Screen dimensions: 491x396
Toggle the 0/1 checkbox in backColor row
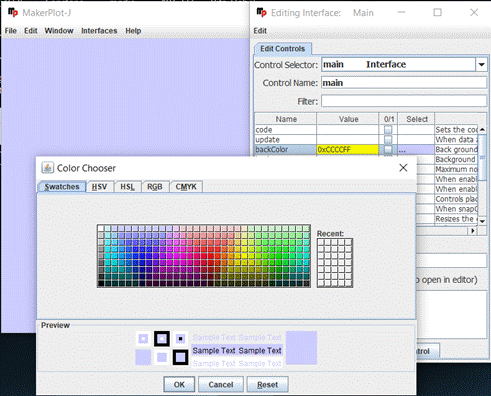coord(388,149)
